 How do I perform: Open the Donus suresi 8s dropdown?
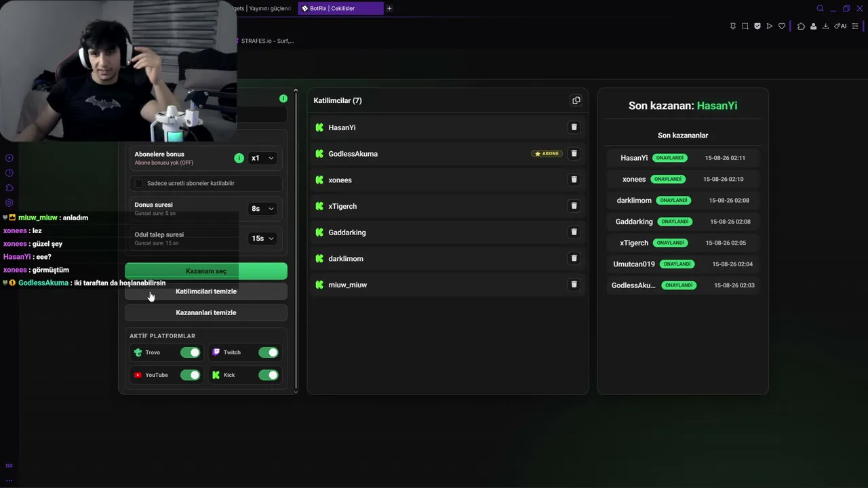pyautogui.click(x=262, y=209)
